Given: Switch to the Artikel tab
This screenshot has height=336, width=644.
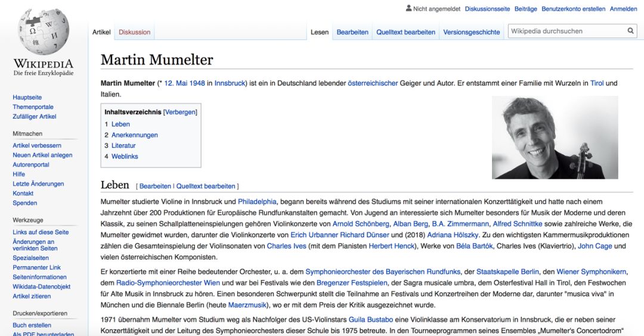Looking at the screenshot, I should [x=101, y=32].
